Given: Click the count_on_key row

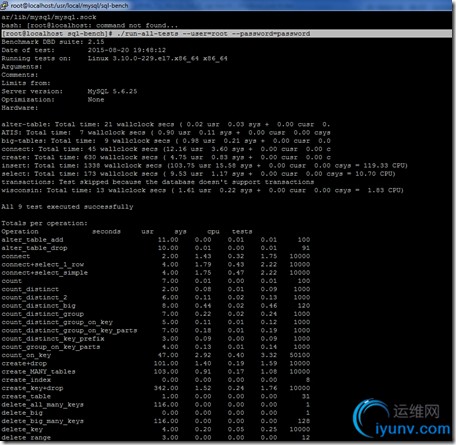Looking at the screenshot, I should pos(156,355).
